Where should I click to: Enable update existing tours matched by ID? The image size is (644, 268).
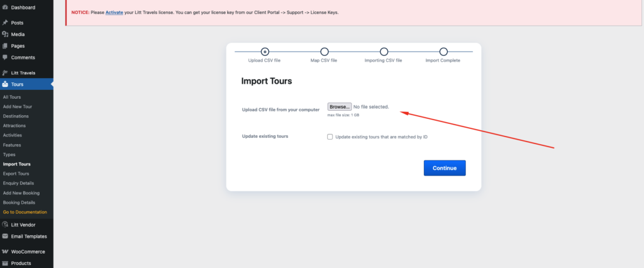(x=330, y=137)
